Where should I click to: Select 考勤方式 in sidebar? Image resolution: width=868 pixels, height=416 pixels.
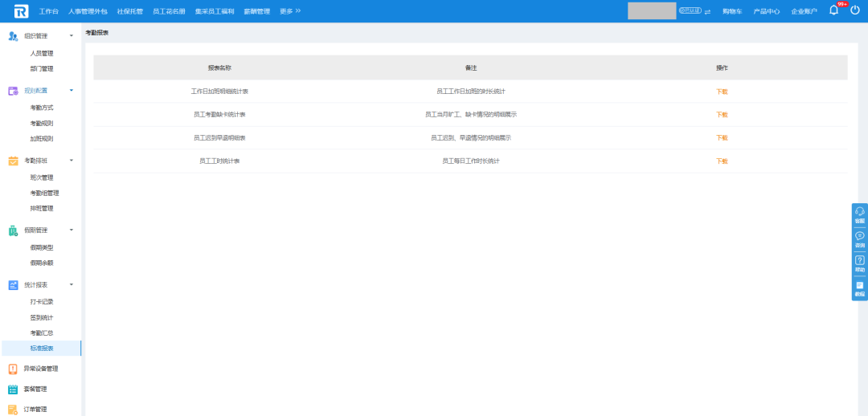click(42, 108)
